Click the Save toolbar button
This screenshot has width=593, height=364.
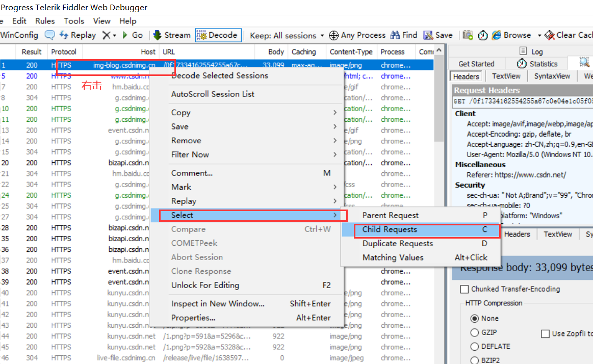click(x=438, y=35)
